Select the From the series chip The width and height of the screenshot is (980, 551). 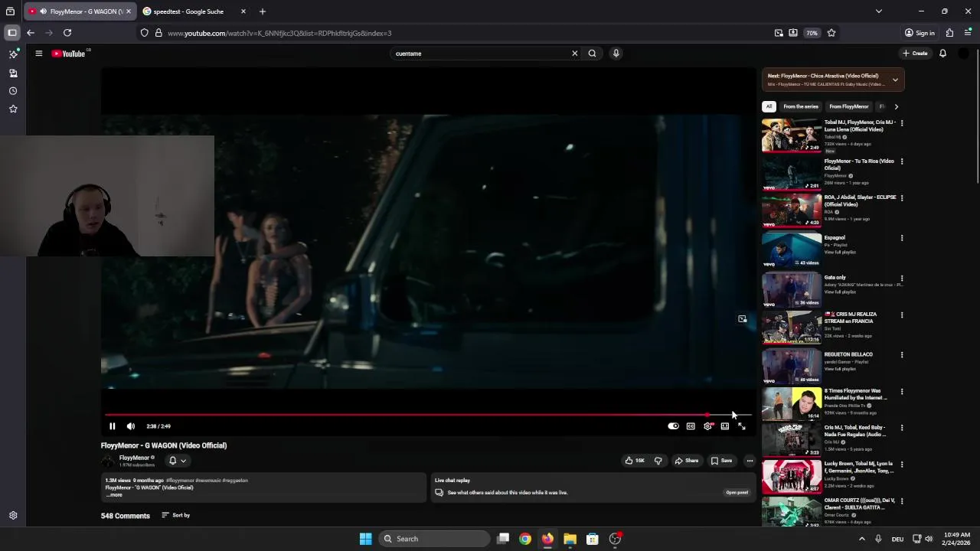[x=801, y=106]
